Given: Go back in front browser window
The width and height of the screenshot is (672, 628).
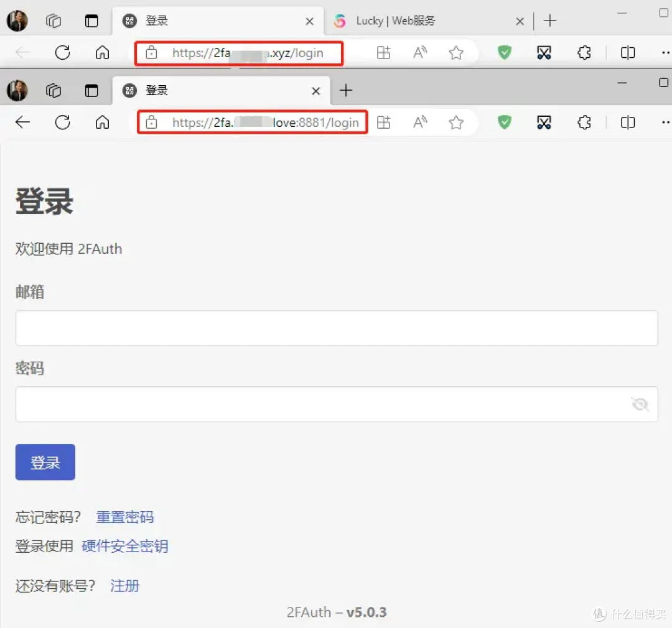Looking at the screenshot, I should (x=22, y=122).
